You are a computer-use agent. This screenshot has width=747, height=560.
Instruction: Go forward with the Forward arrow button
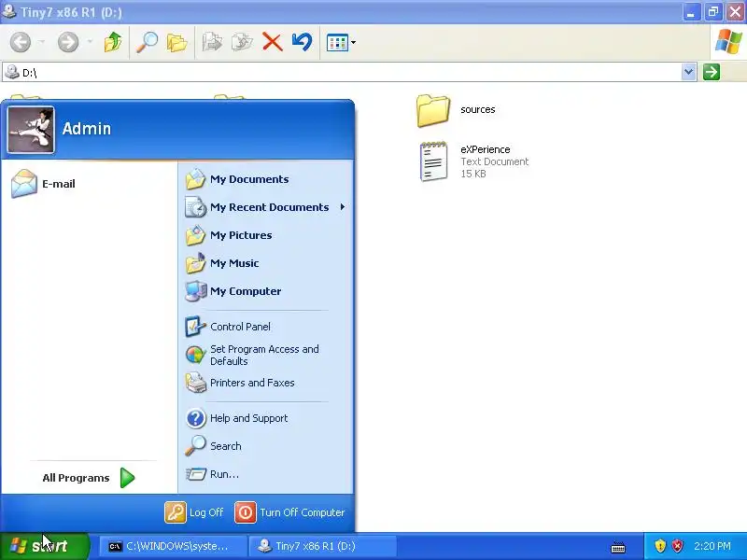pyautogui.click(x=68, y=42)
